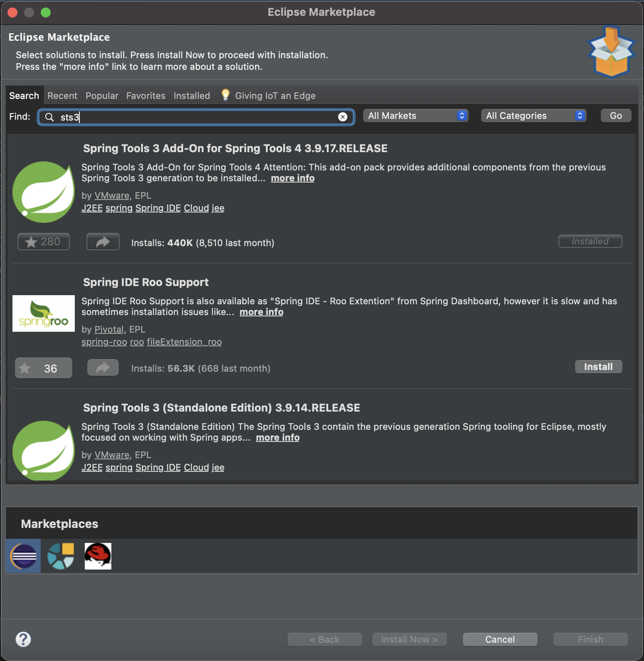Click the lightbulb icon beside Giving IoT
644x661 pixels.
point(225,95)
